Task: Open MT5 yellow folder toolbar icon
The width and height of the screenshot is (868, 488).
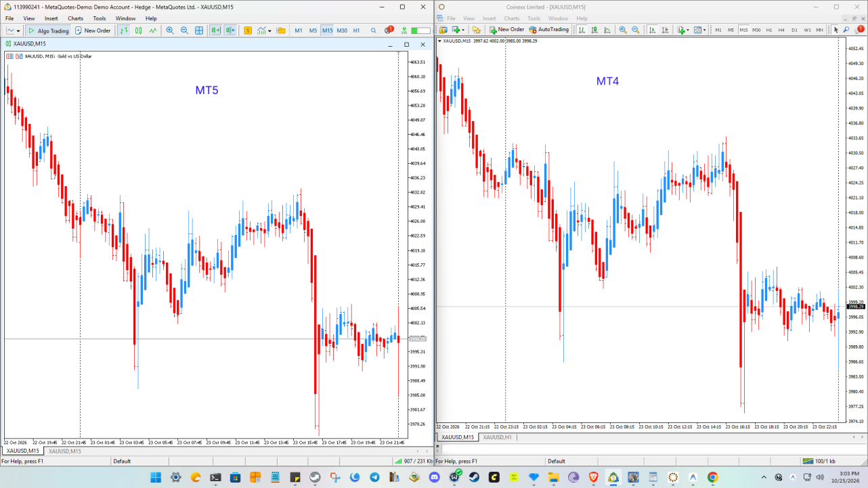Action: (281, 30)
